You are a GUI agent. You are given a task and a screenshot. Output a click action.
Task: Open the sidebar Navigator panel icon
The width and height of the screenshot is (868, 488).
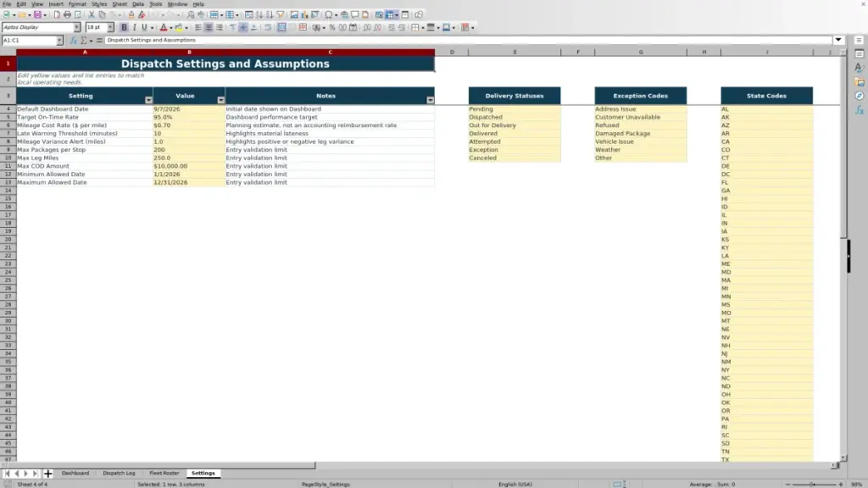coord(860,96)
